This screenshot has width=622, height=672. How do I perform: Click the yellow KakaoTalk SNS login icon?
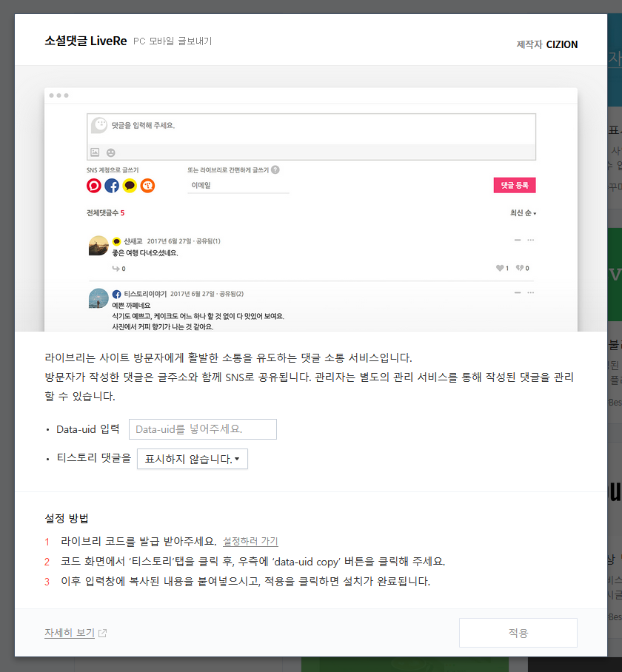(130, 186)
